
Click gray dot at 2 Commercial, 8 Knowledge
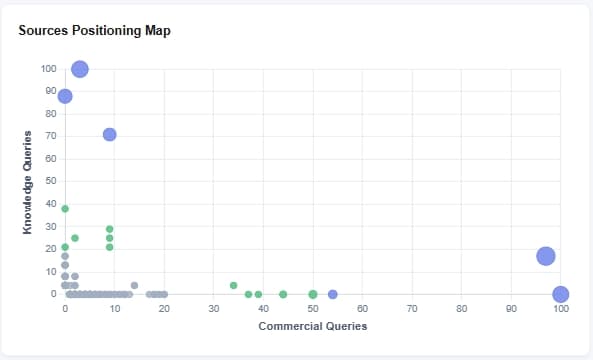click(x=75, y=276)
